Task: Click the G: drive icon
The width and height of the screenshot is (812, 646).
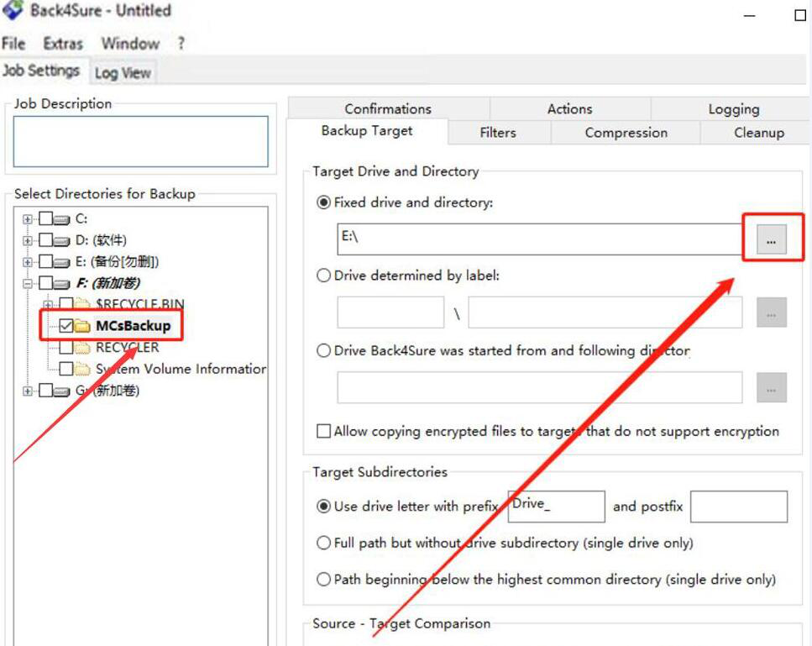Action: click(x=61, y=391)
